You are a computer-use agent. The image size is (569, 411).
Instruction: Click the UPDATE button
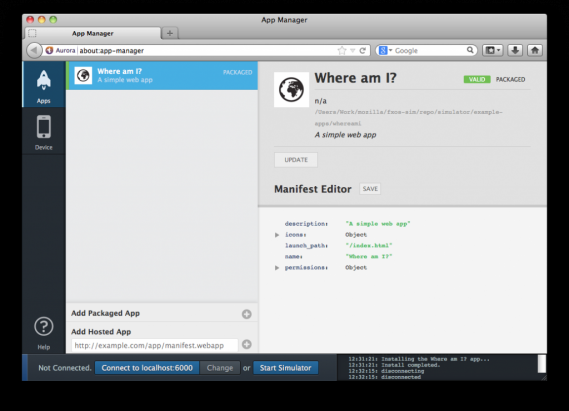[x=296, y=160]
